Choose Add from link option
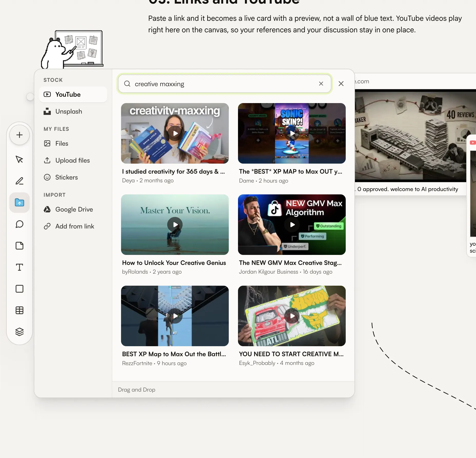 (x=73, y=226)
